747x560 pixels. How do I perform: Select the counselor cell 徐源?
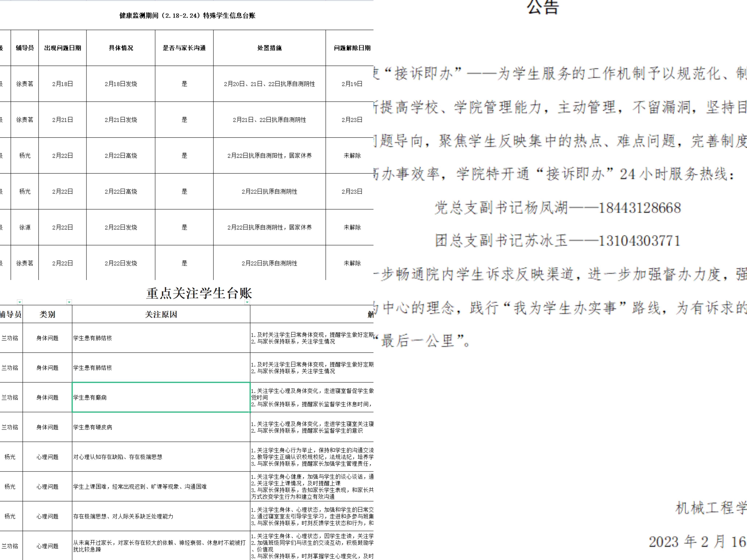[x=25, y=227]
